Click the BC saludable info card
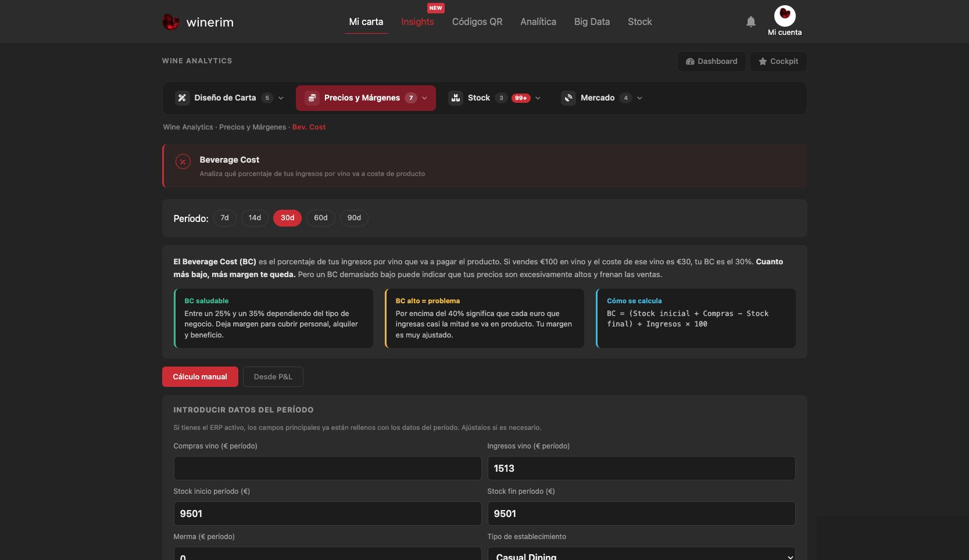The width and height of the screenshot is (969, 560). coord(273,318)
